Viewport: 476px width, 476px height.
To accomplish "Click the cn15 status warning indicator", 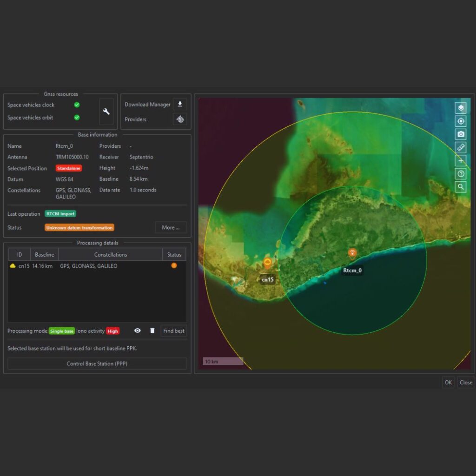I will click(174, 266).
